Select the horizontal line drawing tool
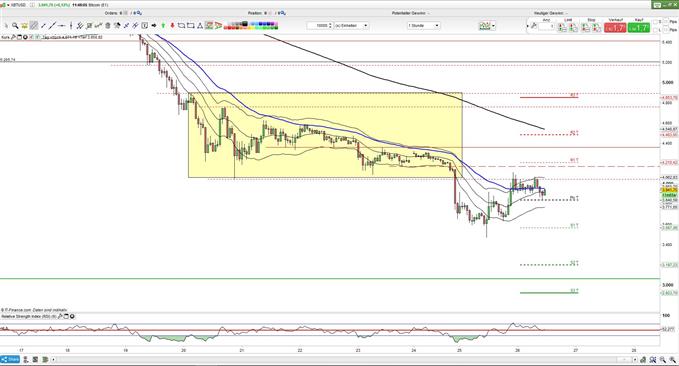 (x=62, y=26)
